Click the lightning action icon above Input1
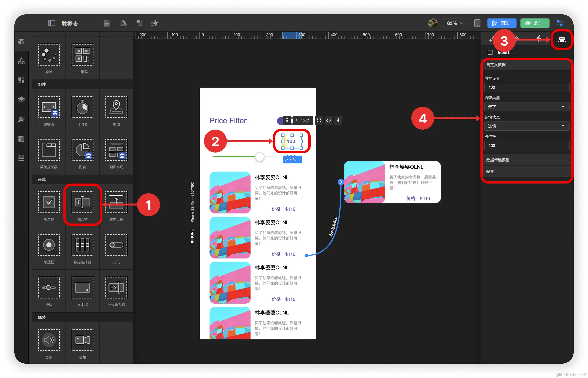Viewport: 588px width, 378px height. [x=338, y=120]
